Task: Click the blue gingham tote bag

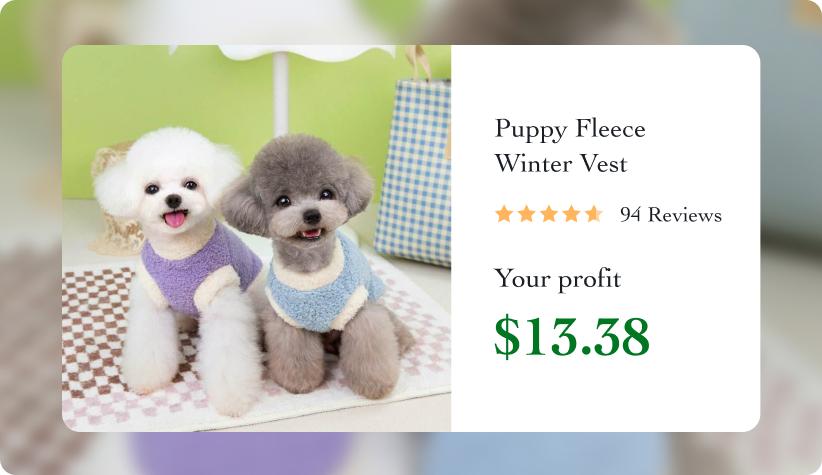Action: [x=415, y=170]
